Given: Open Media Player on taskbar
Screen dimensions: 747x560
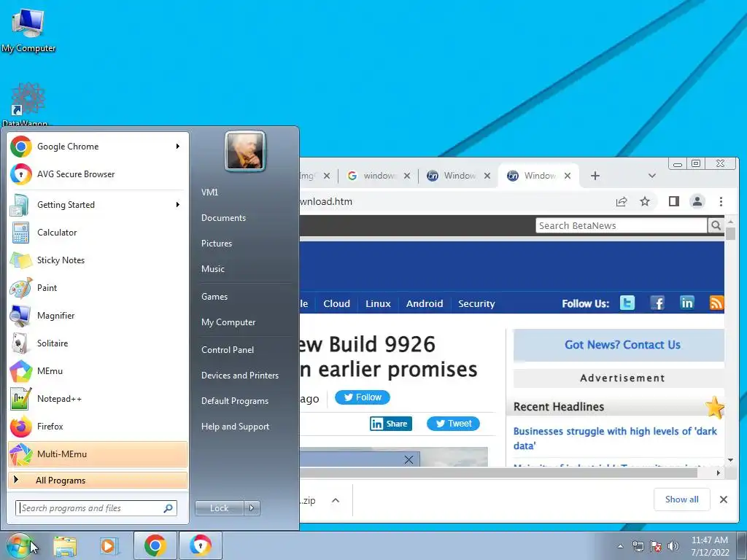Looking at the screenshot, I should click(x=109, y=545).
